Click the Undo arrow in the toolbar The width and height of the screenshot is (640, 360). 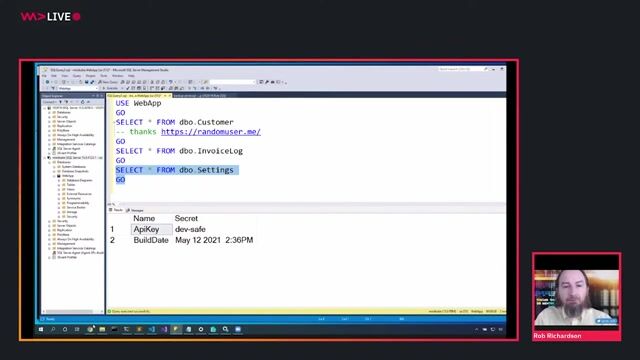pos(171,82)
